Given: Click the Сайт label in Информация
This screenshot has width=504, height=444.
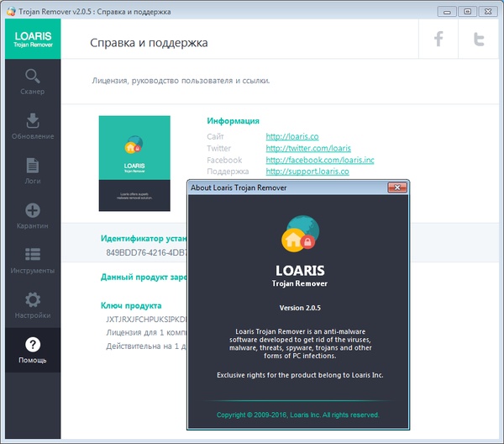Looking at the screenshot, I should [215, 136].
